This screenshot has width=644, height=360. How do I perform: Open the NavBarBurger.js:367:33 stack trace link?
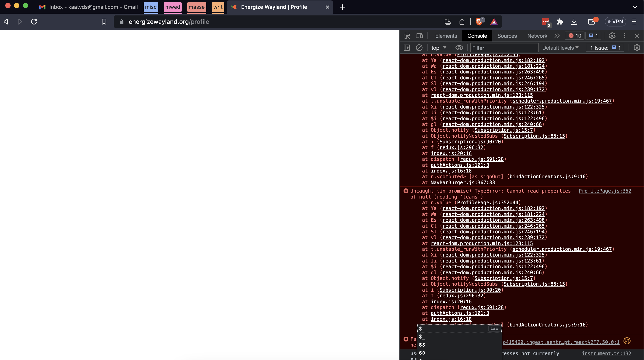click(x=462, y=182)
